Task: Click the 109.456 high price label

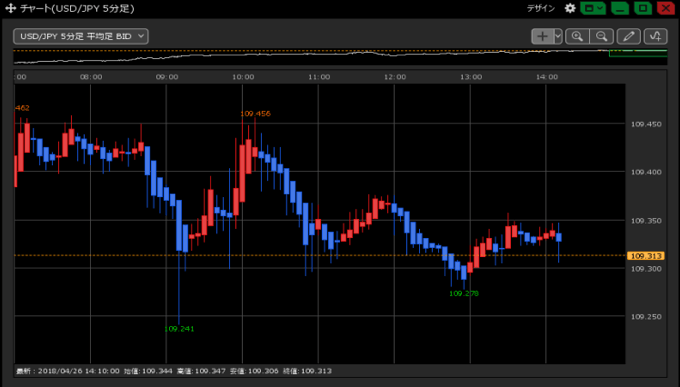Action: pos(255,114)
